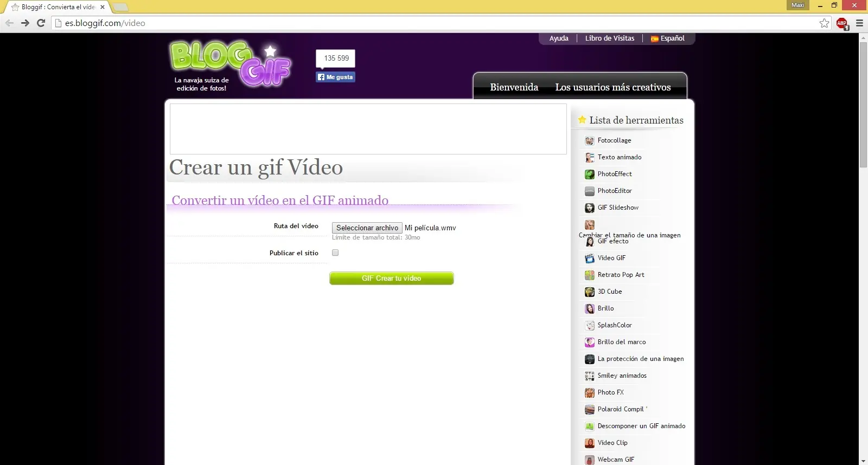Click the Webcam GIF icon

589,460
